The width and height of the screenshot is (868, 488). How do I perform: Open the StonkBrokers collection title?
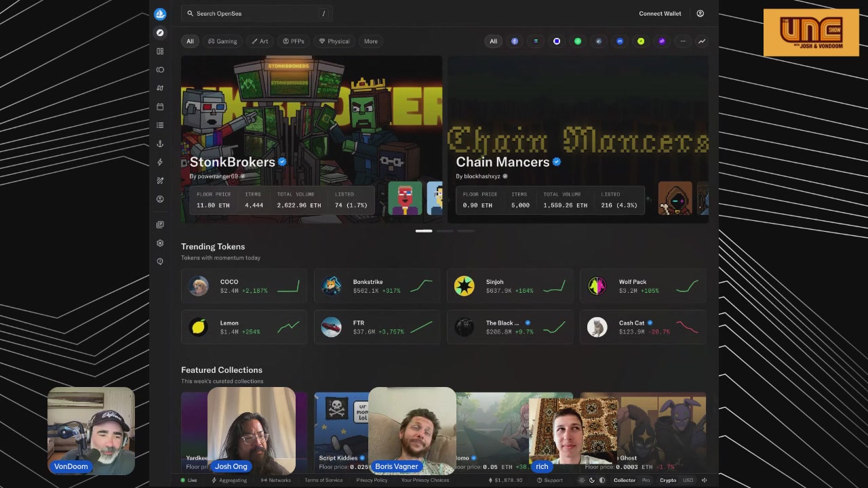[x=233, y=162]
